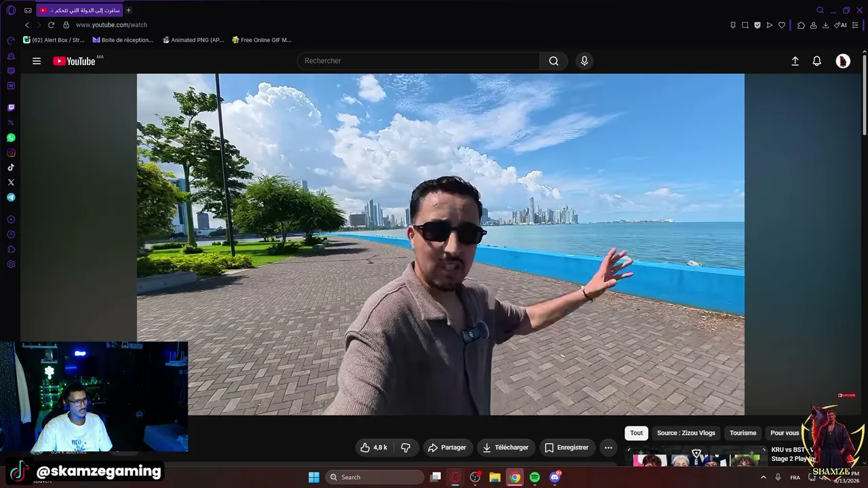Click the Windows taskbar Search box
This screenshot has height=488, width=868.
click(374, 477)
